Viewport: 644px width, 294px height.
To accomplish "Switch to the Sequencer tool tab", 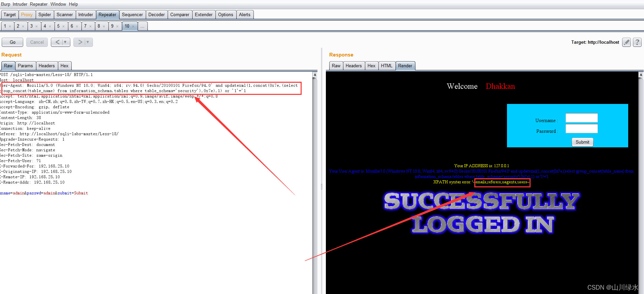I will pyautogui.click(x=132, y=14).
